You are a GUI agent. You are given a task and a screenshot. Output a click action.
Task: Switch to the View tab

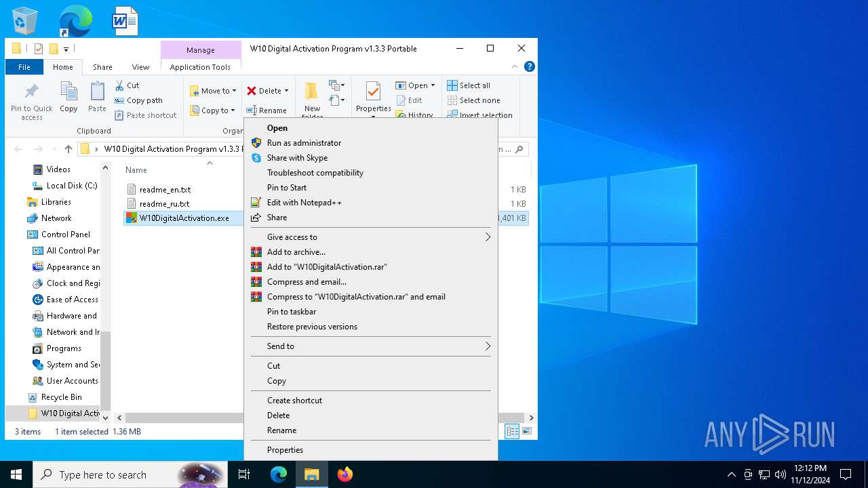tap(140, 67)
